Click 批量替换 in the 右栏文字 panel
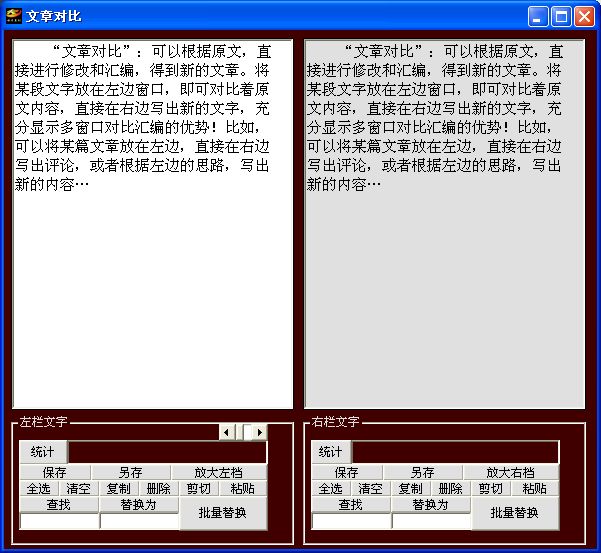The image size is (601, 553). coord(515,513)
